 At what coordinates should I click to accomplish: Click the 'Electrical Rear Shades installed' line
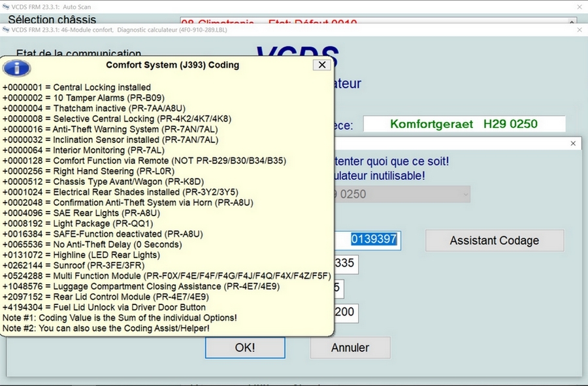pos(120,192)
